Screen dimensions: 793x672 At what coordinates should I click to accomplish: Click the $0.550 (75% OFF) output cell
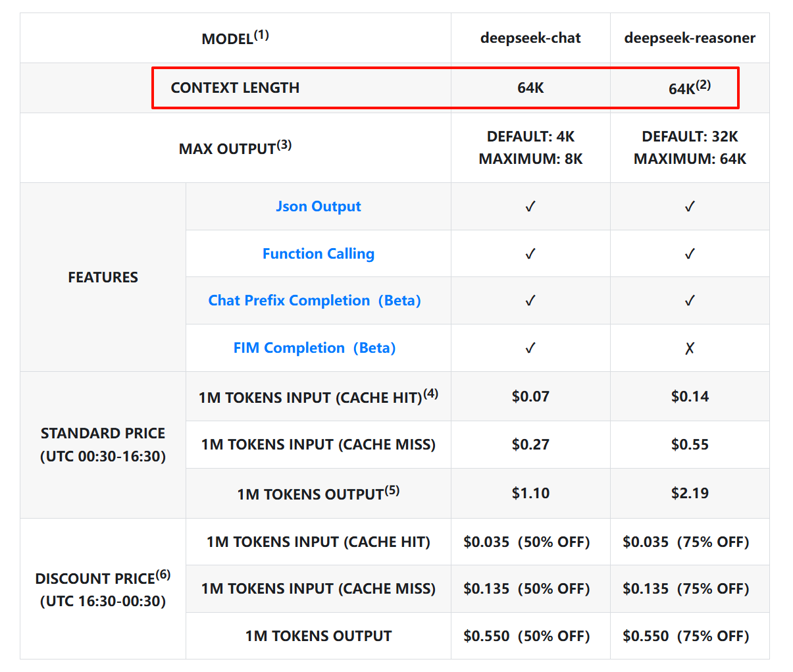click(686, 636)
